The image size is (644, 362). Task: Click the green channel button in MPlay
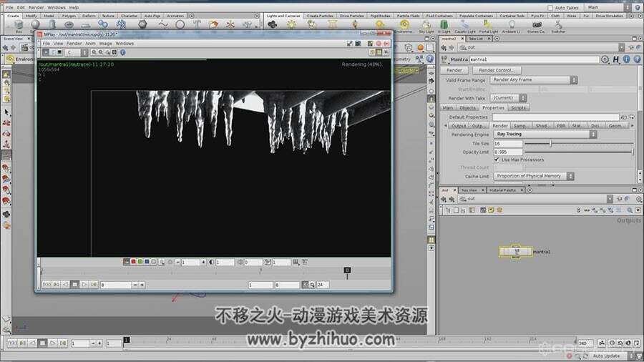(140, 262)
